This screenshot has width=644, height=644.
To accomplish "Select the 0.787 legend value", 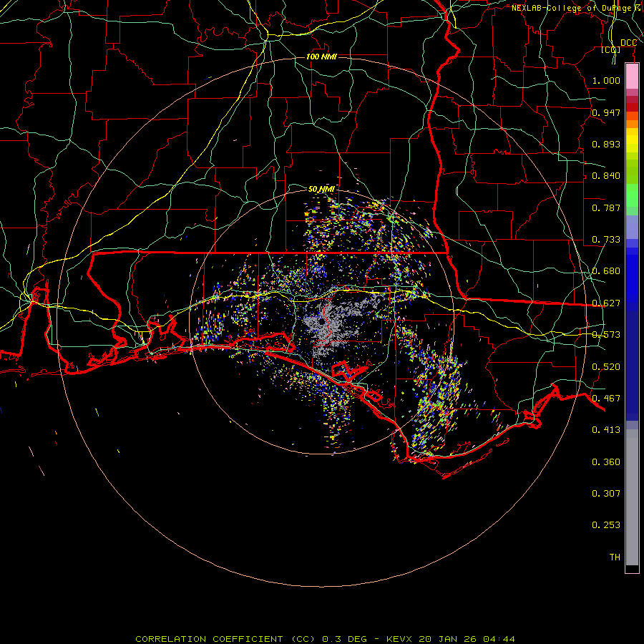I will point(606,208).
